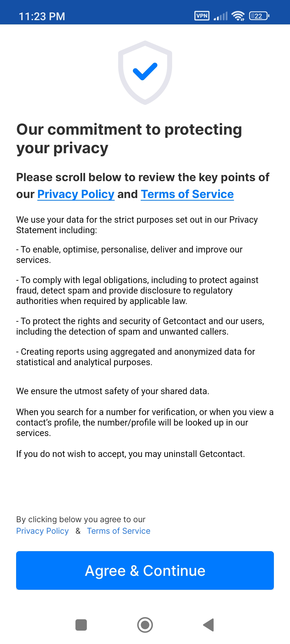Tap the Android home circle button
This screenshot has height=644, width=290.
tap(145, 625)
